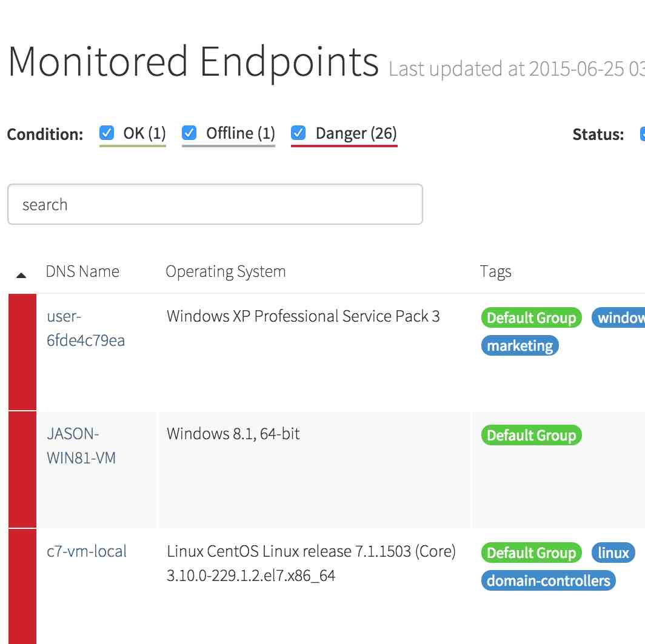The width and height of the screenshot is (645, 644).
Task: Open endpoint user-6fde4c79ea
Action: click(85, 328)
